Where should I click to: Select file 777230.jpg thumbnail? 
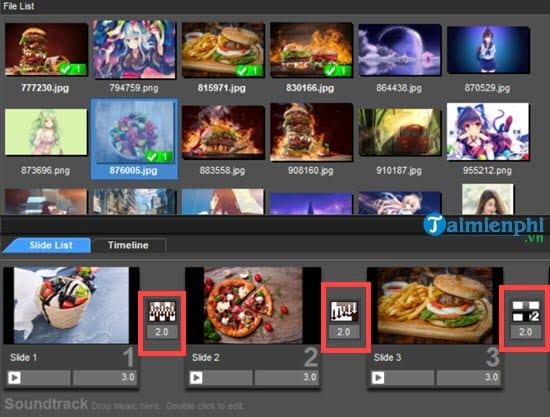point(46,49)
